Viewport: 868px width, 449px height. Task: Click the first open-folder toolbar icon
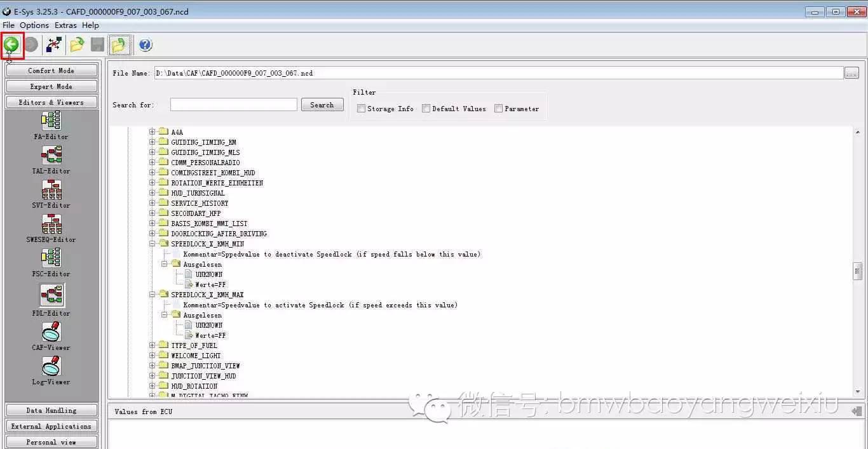77,44
